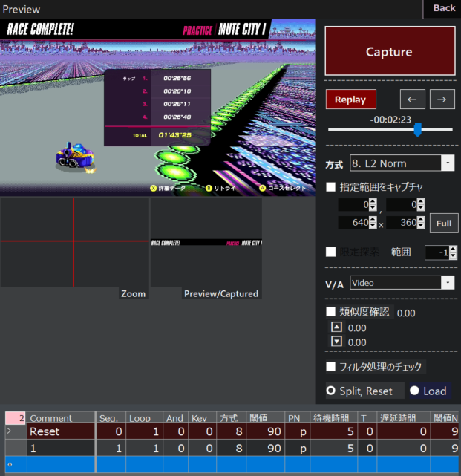Screen dimensions: 461x476
Task: Decrement the Y offset spinner
Action: [421, 208]
